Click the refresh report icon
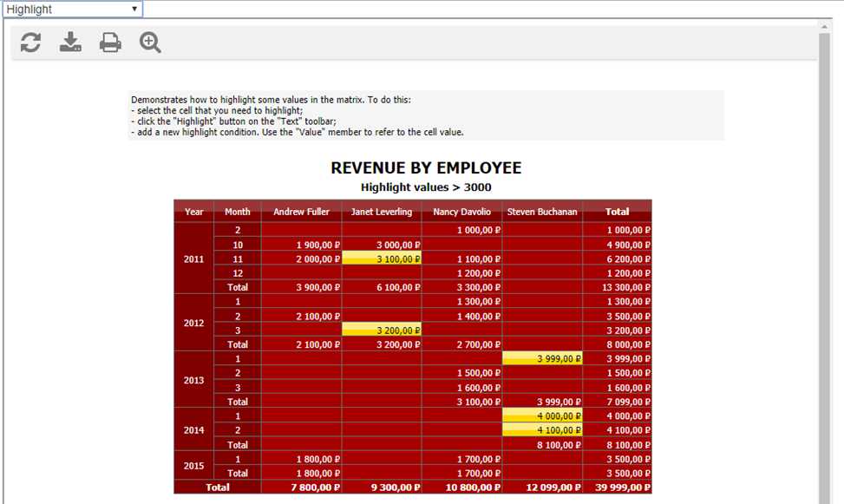The image size is (844, 504). click(30, 43)
